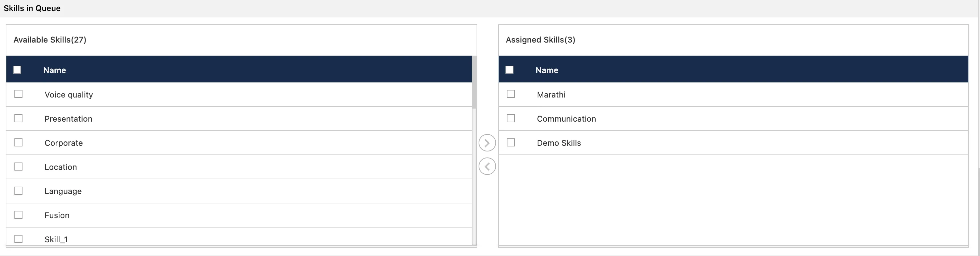This screenshot has height=256, width=980.
Task: Click the Name column header in Available Skills
Action: click(54, 70)
